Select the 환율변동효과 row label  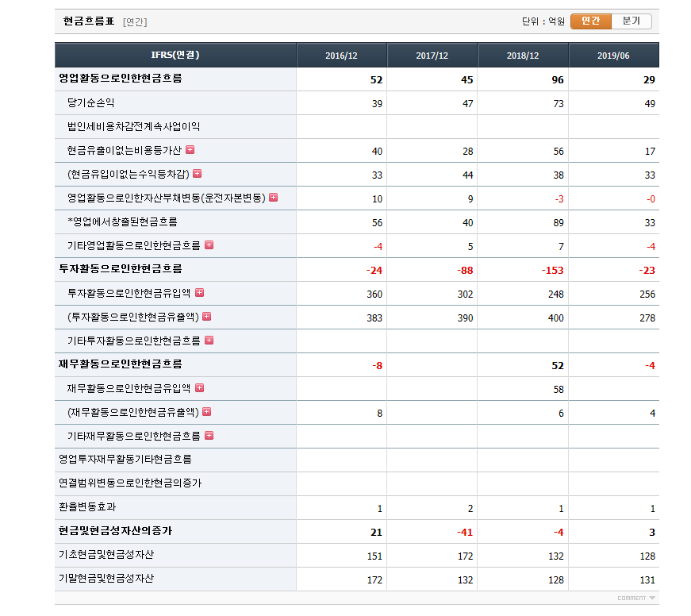[x=87, y=507]
